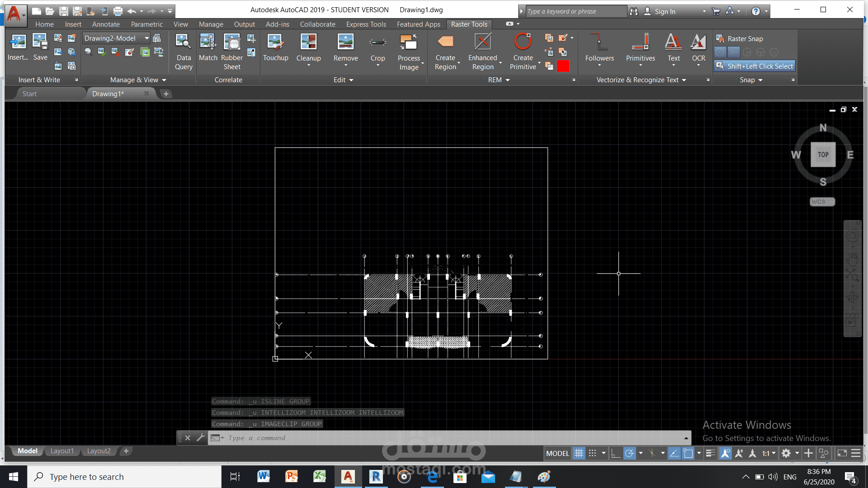Open the annotation scale 1:1 dropdown
The image size is (868, 488).
(x=769, y=453)
